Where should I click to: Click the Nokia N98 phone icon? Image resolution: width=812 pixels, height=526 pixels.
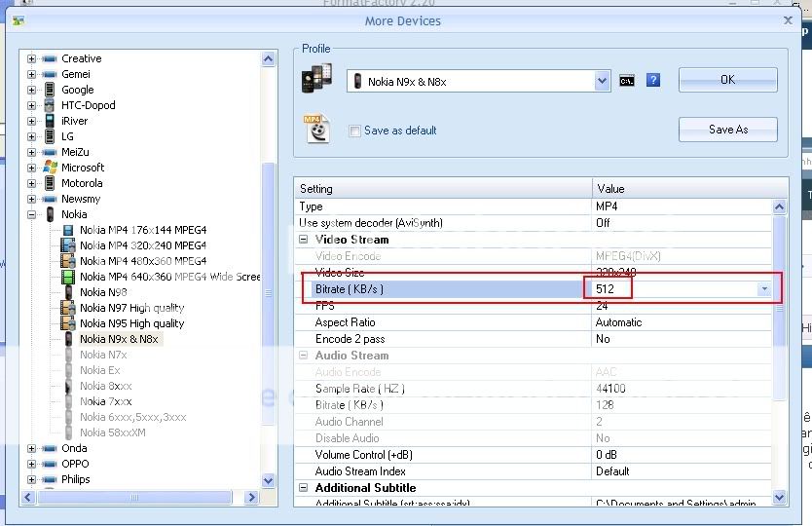click(x=68, y=292)
